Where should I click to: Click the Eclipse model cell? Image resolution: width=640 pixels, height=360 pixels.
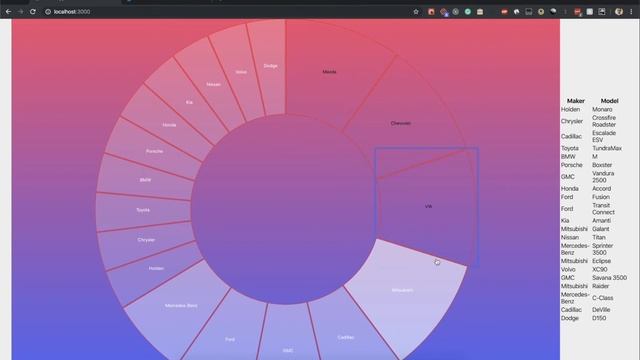click(602, 261)
